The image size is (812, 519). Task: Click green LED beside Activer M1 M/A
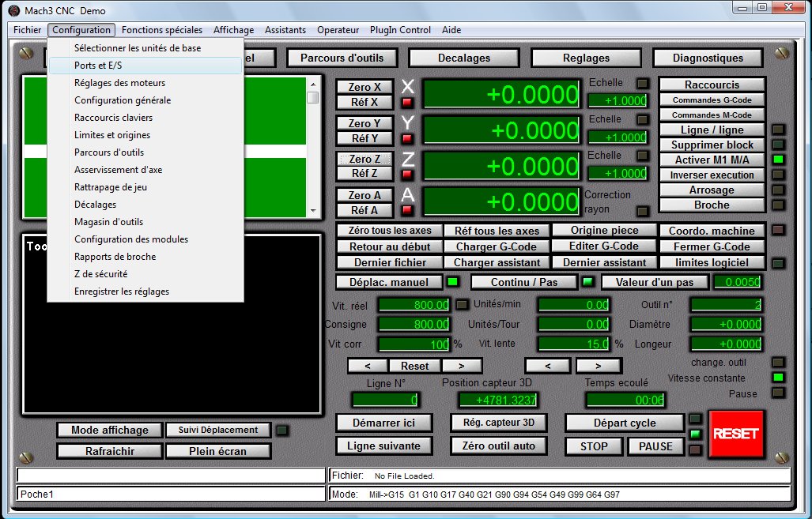(x=778, y=160)
